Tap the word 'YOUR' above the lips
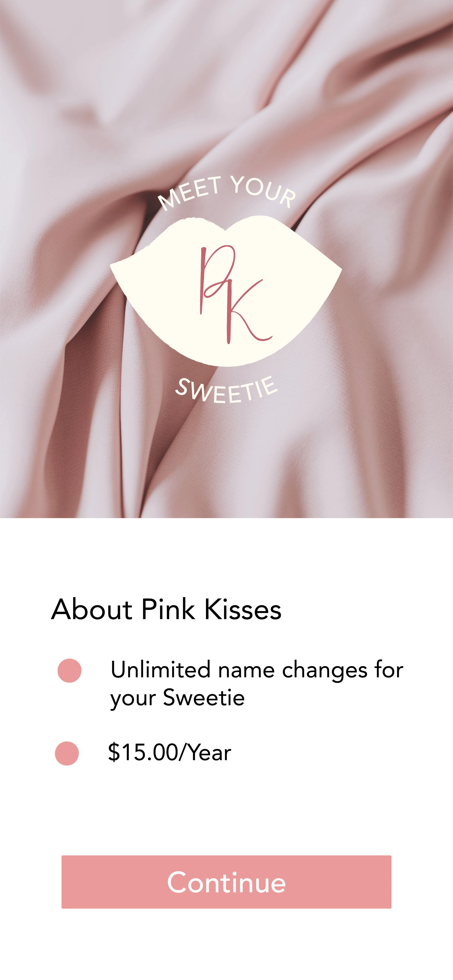453x980 pixels. point(264,191)
